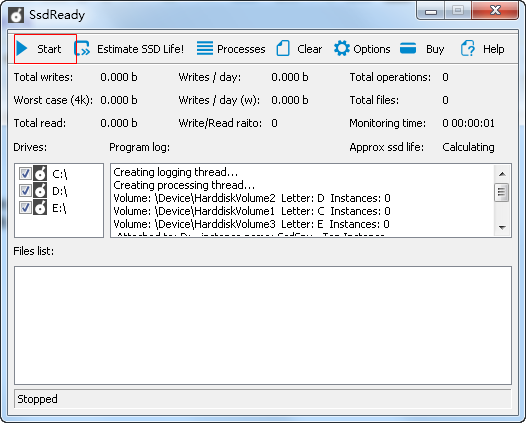Toggle the D:\ drive checkbox

pyautogui.click(x=25, y=191)
